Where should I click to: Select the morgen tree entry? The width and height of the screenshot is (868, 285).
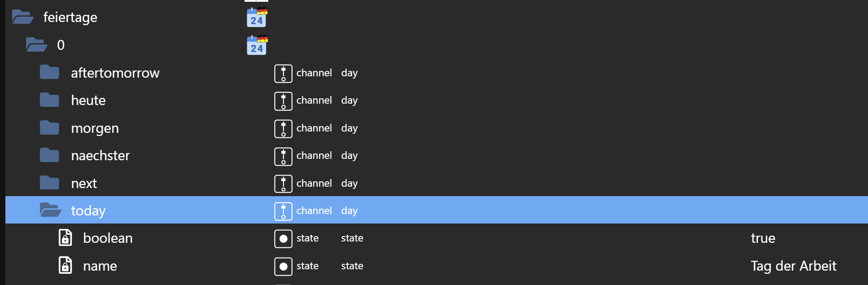(95, 128)
